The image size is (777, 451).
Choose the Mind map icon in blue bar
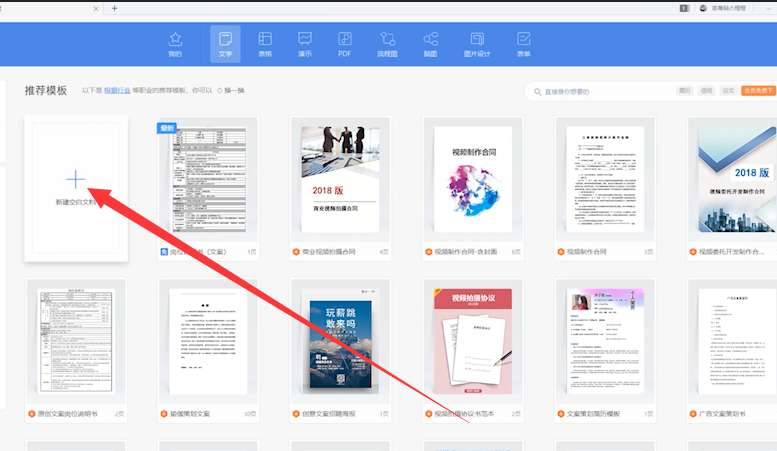click(x=430, y=45)
